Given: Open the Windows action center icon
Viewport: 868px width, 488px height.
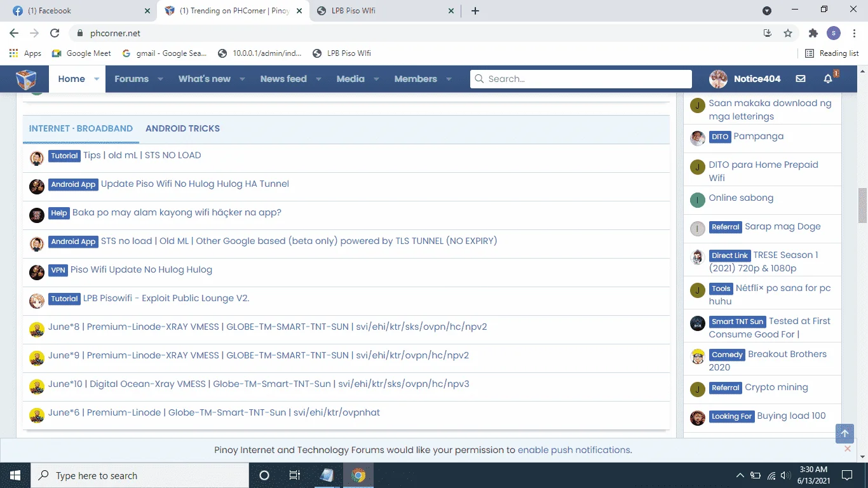Looking at the screenshot, I should [846, 475].
